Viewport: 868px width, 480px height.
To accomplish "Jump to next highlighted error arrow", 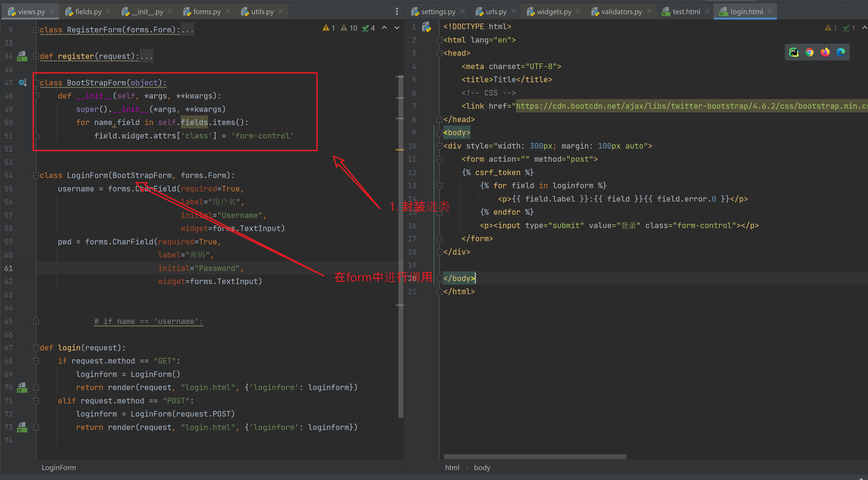I will (397, 28).
